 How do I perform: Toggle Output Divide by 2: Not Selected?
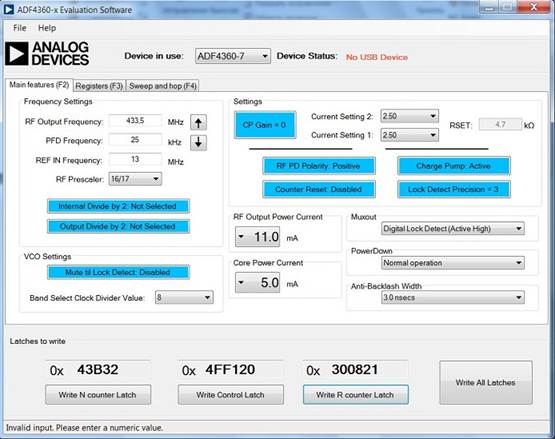tap(118, 226)
